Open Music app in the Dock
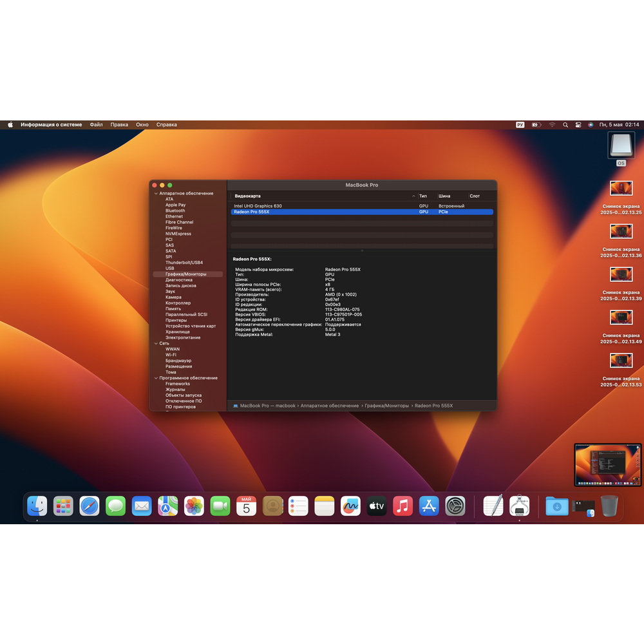Viewport: 644px width, 644px height. pyautogui.click(x=403, y=506)
